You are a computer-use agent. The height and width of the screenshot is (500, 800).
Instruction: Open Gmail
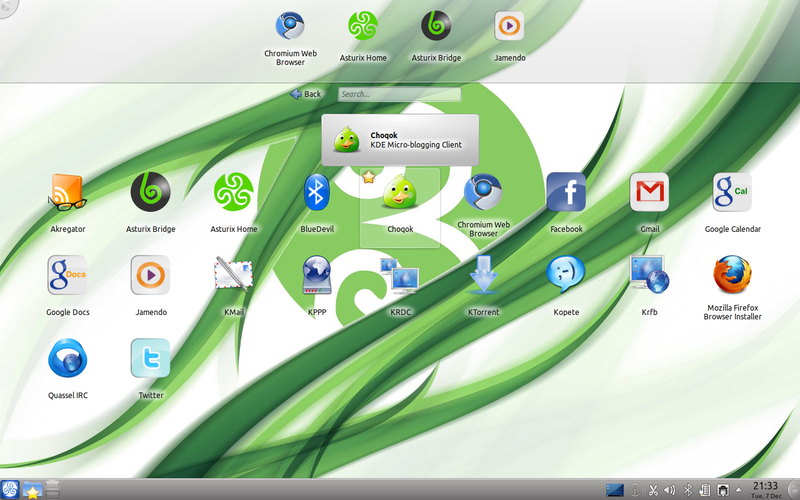tap(649, 203)
